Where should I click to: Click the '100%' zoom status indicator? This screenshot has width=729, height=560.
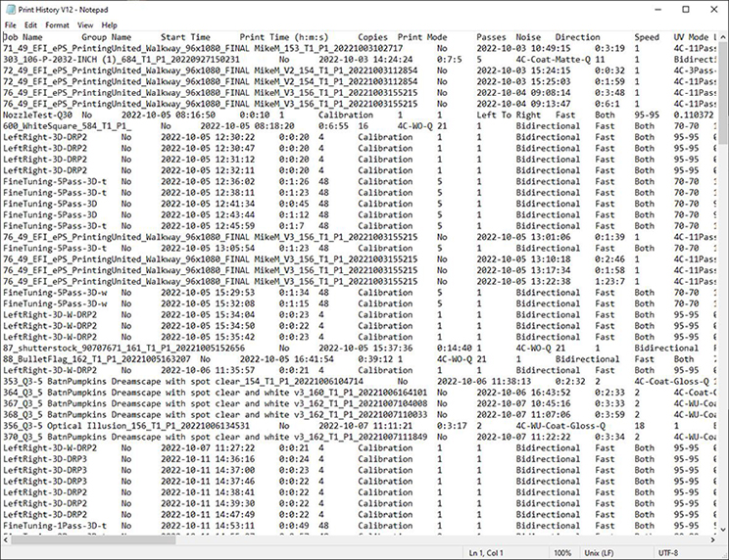pyautogui.click(x=562, y=553)
